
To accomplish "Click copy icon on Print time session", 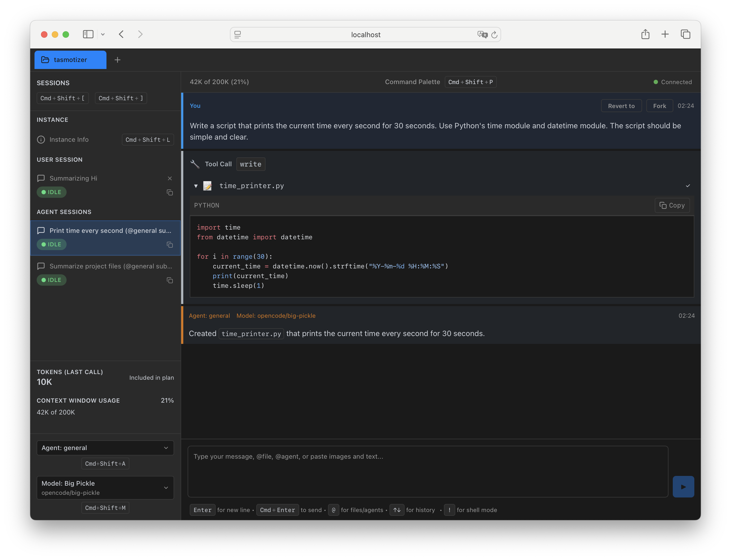I will point(170,245).
